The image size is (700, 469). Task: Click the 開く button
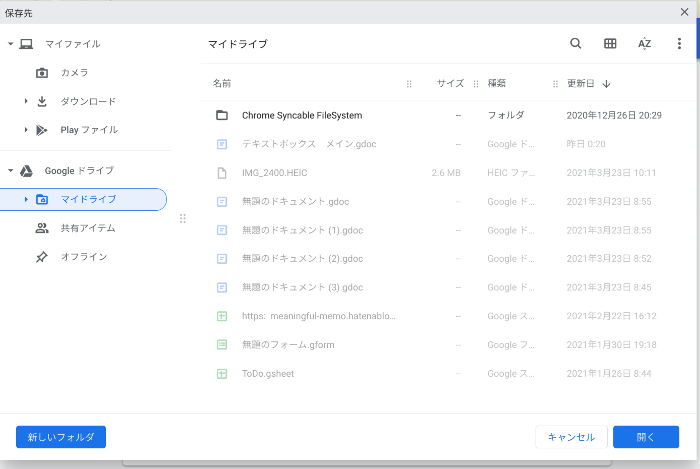646,437
